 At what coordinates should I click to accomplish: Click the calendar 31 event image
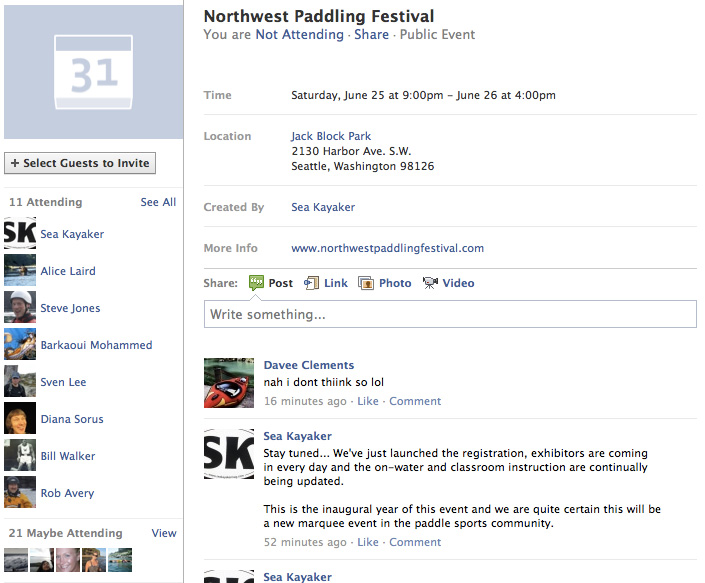tap(94, 72)
